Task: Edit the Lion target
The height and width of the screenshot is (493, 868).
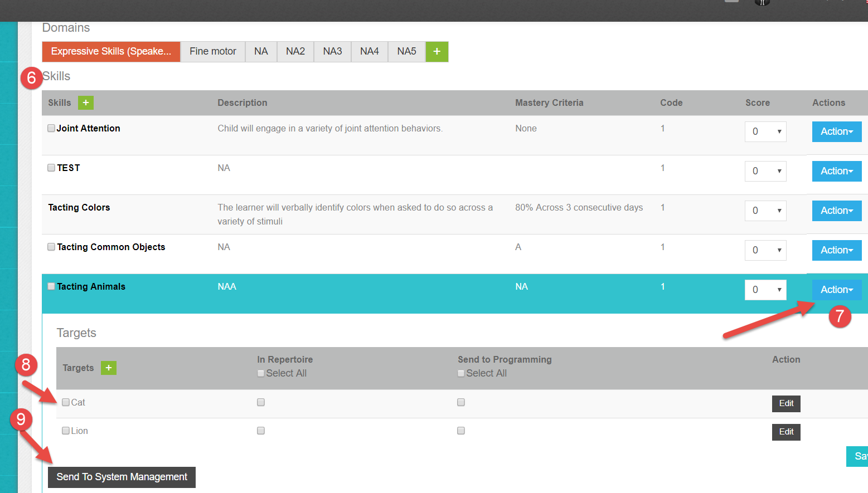Action: (x=786, y=432)
